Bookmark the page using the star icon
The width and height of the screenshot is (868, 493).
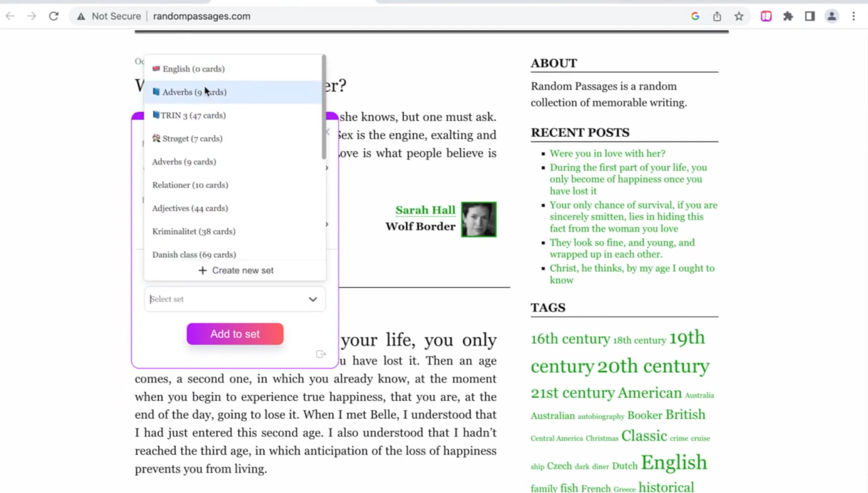coord(739,16)
